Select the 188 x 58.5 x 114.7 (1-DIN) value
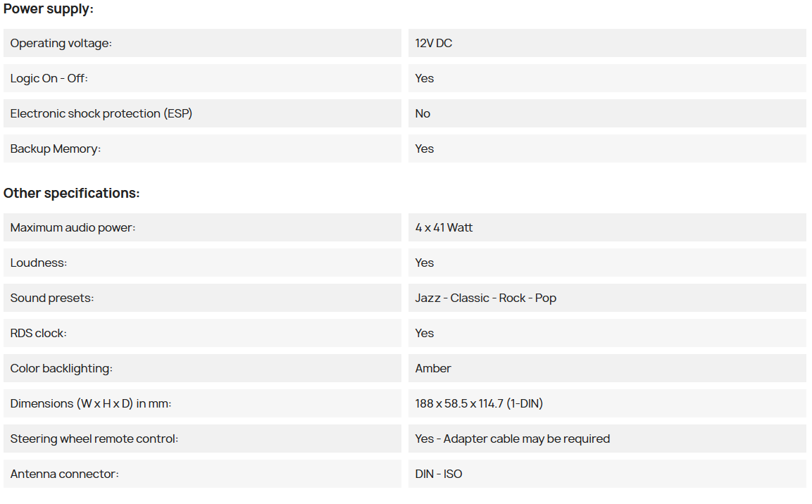Screen dimensions: 812x504 point(479,403)
